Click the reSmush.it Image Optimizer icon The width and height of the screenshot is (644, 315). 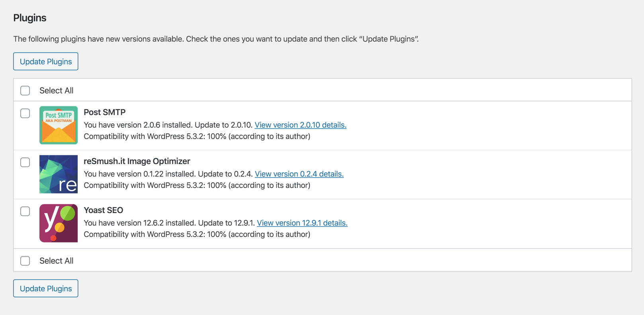tap(59, 174)
